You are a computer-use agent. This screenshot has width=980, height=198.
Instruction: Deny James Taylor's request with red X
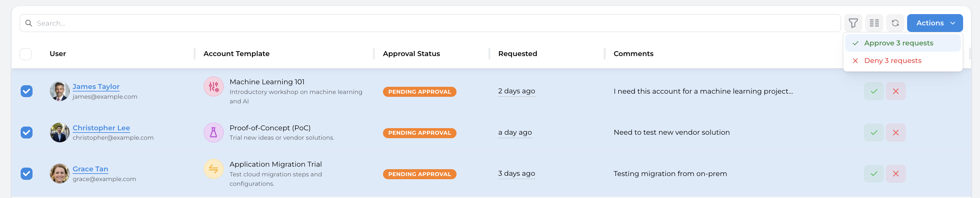click(x=896, y=91)
